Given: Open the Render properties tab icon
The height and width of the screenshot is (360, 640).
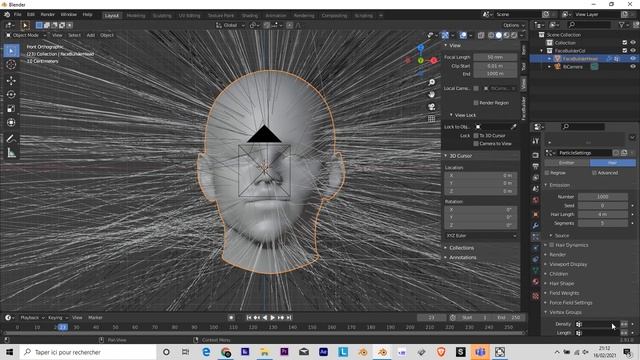Looking at the screenshot, I should click(536, 156).
